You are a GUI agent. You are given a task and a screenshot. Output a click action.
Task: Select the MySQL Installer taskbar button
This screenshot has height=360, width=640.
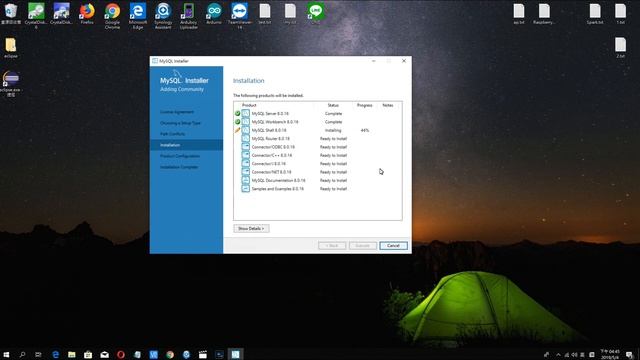[236, 354]
